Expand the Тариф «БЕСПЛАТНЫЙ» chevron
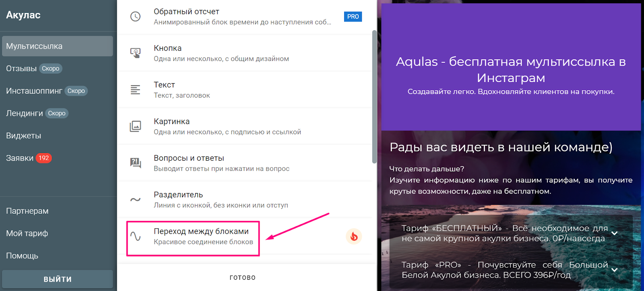The height and width of the screenshot is (291, 644). click(x=614, y=233)
